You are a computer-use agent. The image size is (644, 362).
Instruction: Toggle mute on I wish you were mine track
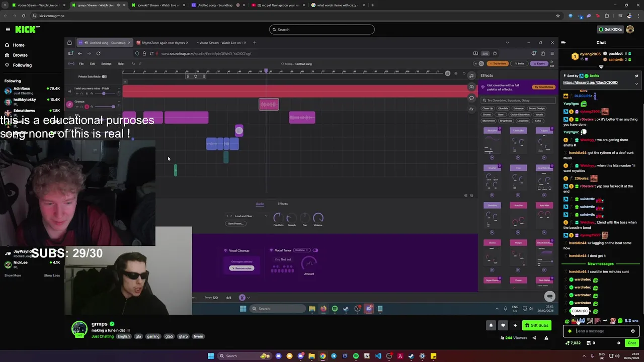(76, 94)
